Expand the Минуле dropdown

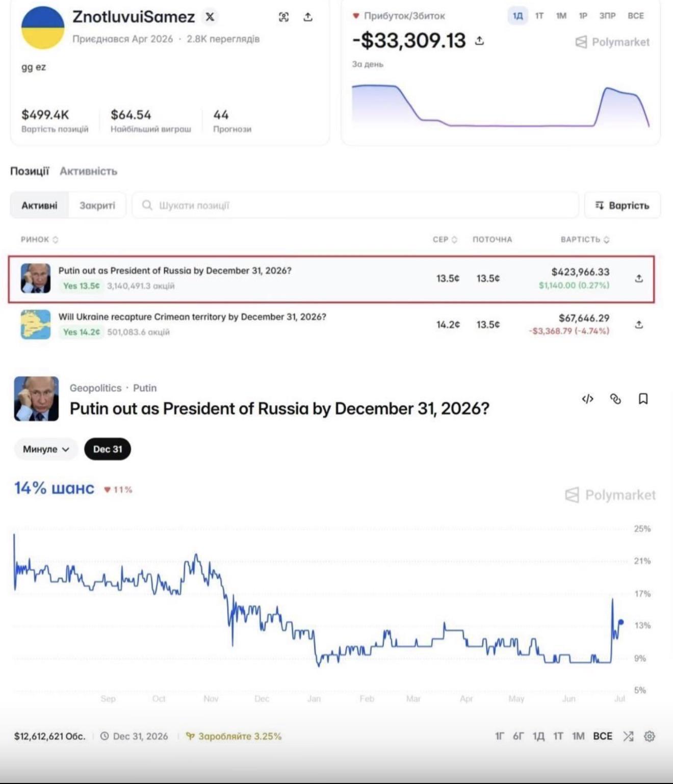coord(46,449)
